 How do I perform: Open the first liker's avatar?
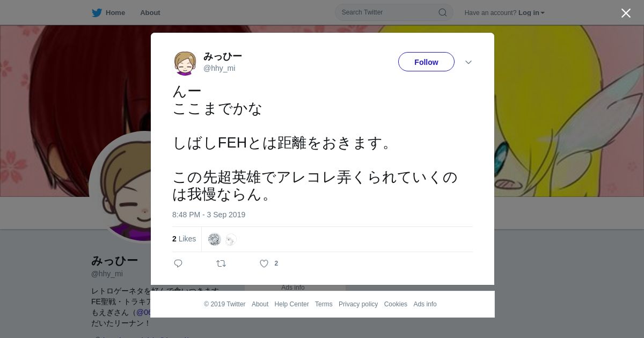(215, 239)
